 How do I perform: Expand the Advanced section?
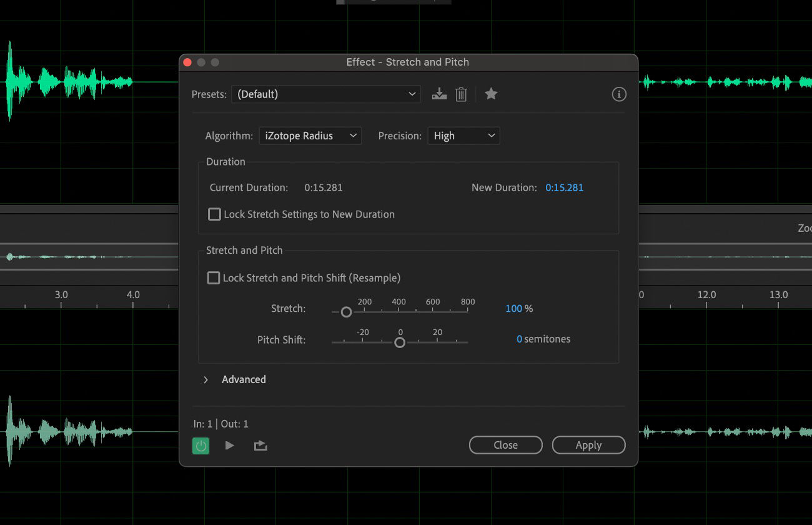coord(206,379)
